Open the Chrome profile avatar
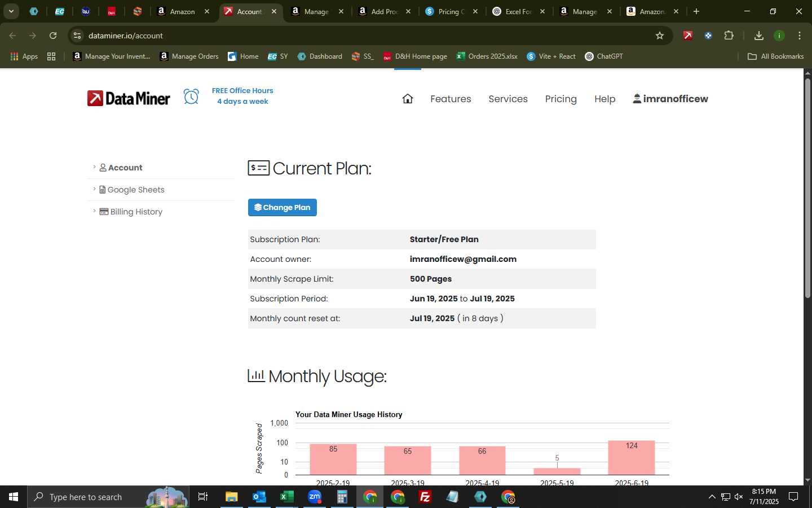This screenshot has width=812, height=508. coord(779,36)
